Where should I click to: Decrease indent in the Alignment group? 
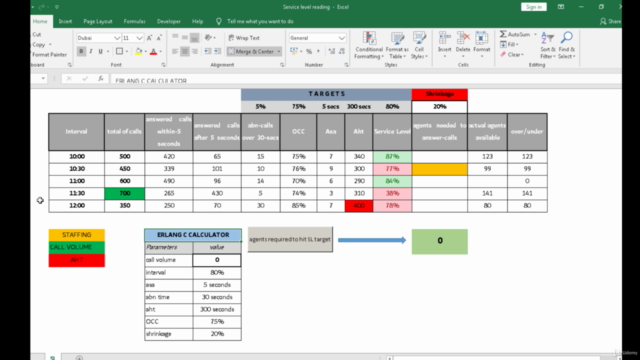[208, 51]
